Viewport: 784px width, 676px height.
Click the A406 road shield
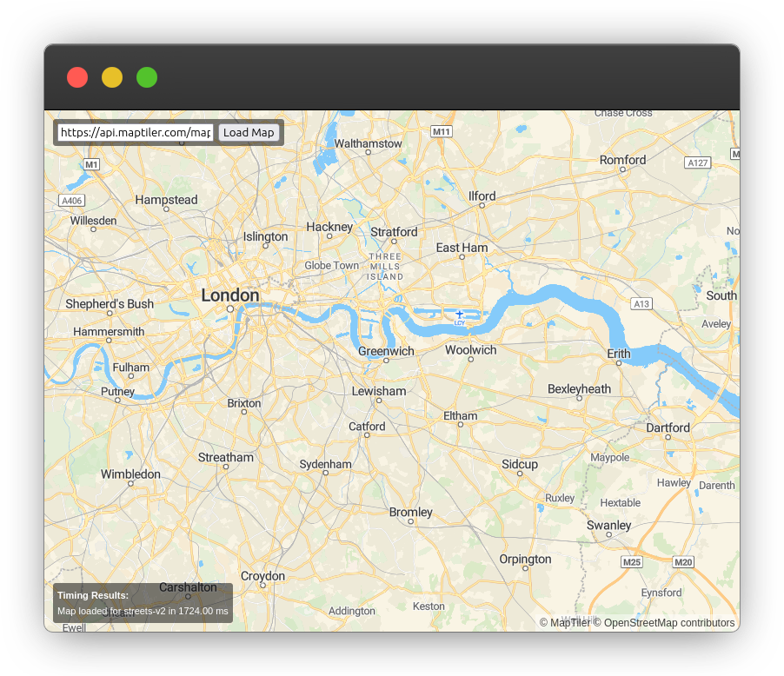click(72, 201)
